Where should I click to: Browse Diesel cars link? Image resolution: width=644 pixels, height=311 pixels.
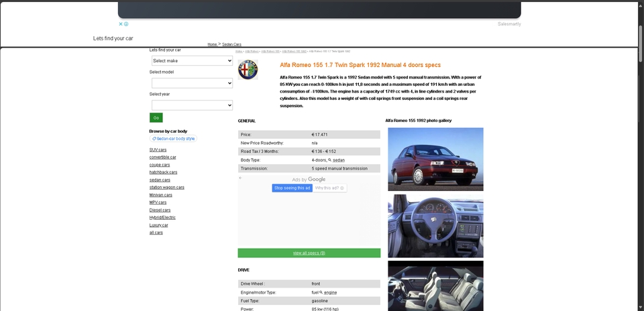(x=160, y=210)
